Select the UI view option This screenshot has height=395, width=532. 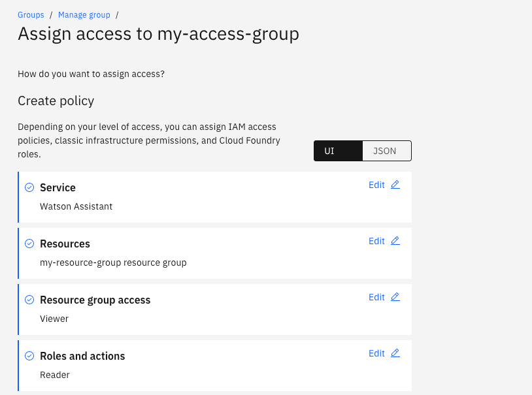pos(330,151)
